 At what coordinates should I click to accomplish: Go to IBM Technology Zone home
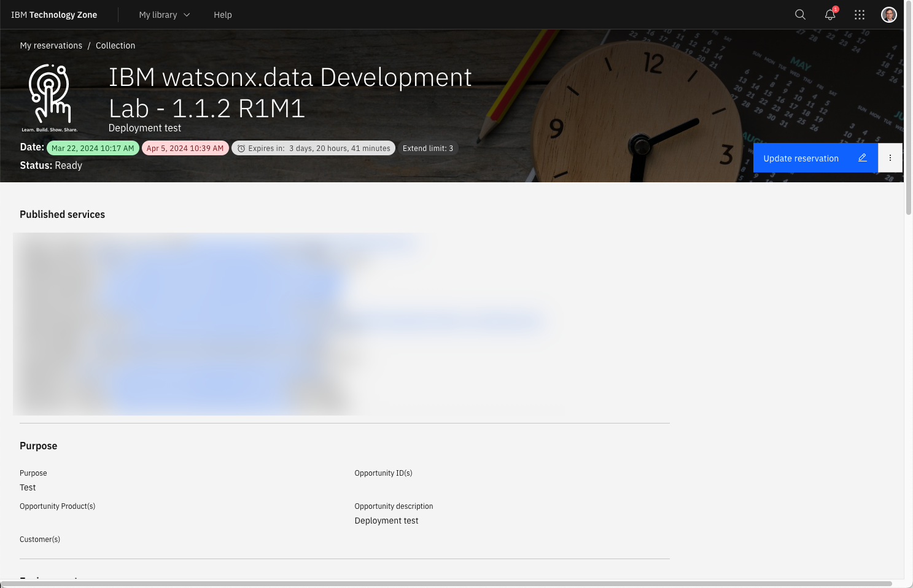pyautogui.click(x=54, y=15)
